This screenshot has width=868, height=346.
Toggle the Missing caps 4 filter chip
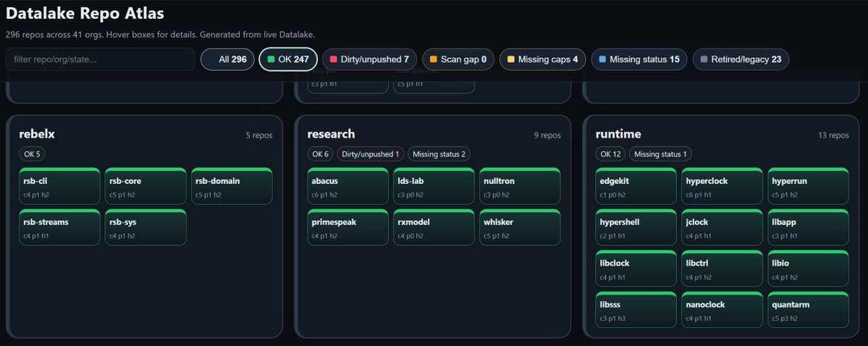(542, 59)
